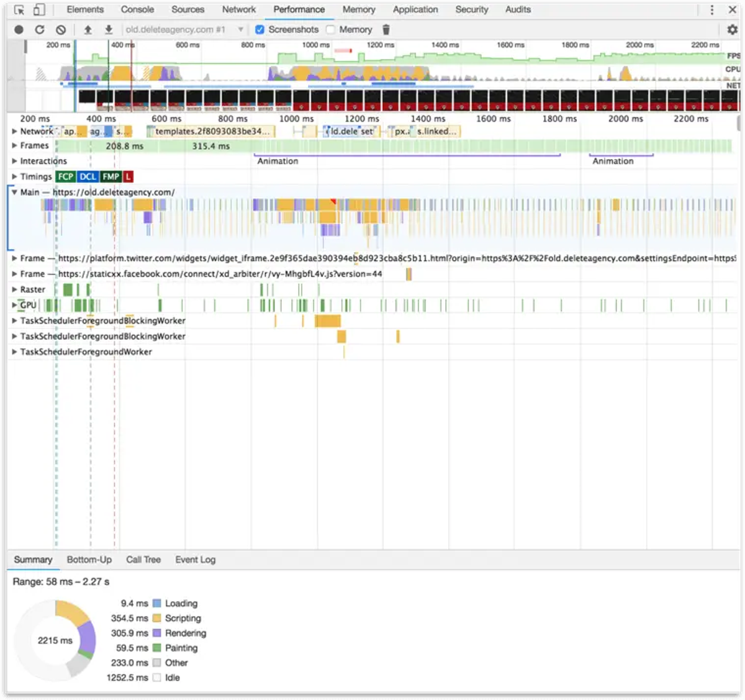Select the Call Tree tab
The width and height of the screenshot is (745, 700).
pyautogui.click(x=143, y=560)
